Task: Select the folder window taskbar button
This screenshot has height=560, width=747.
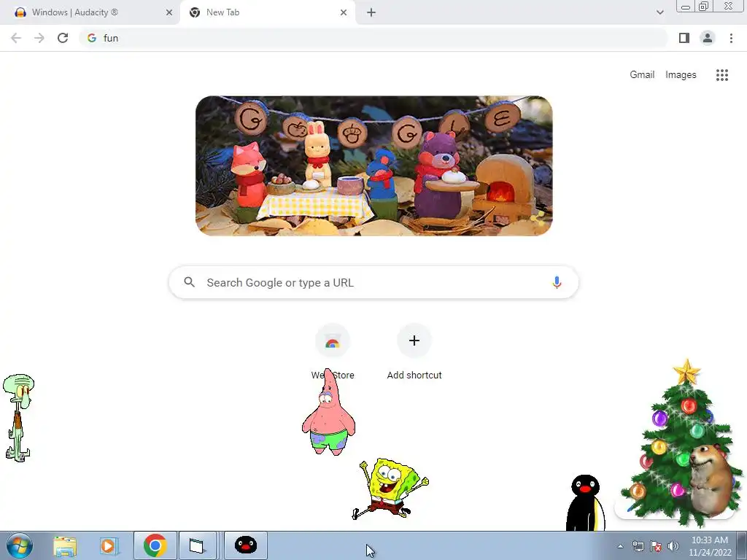Action: point(197,545)
